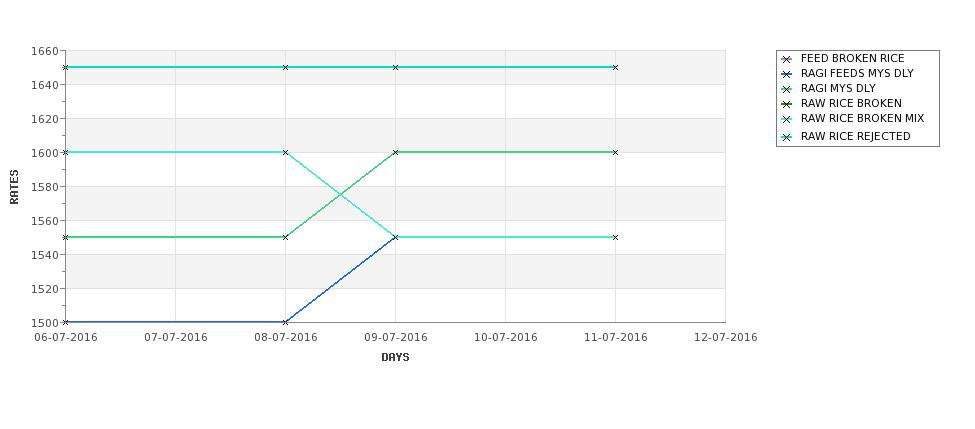Screen dimensions: 975x429
Task: Click the 12-07-2016 x-axis date label
Action: (726, 338)
